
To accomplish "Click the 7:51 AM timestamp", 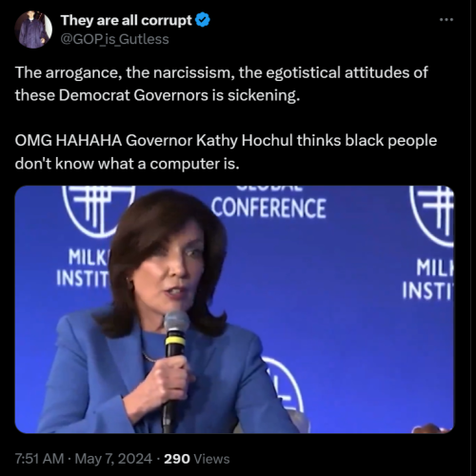I will 39,459.
